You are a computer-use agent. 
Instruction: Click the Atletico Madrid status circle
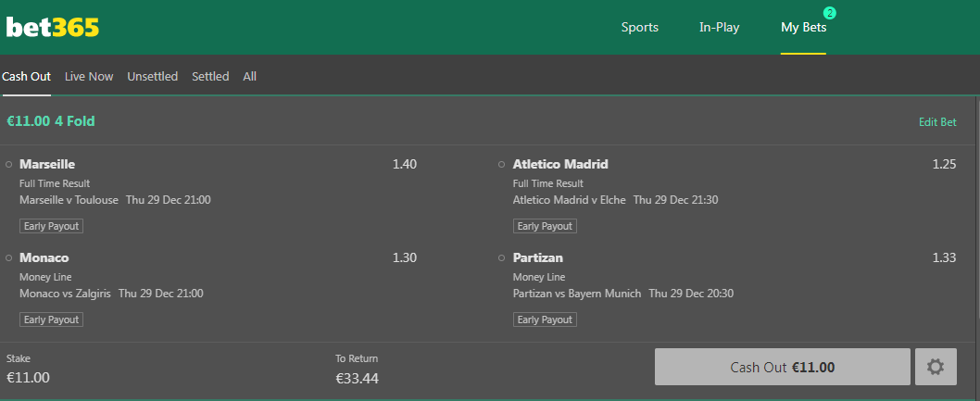[502, 165]
